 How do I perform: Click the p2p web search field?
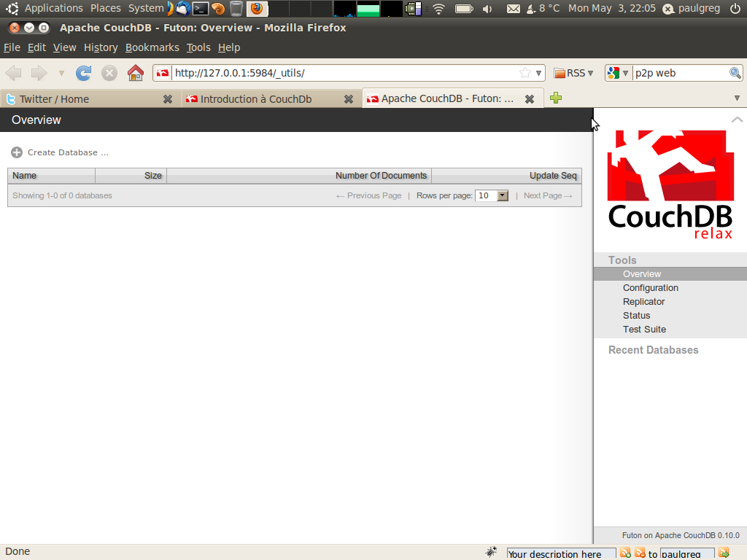pyautogui.click(x=681, y=73)
